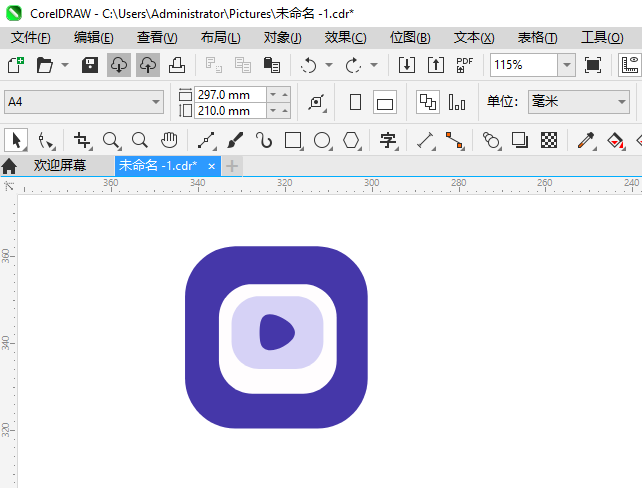Click the Cut icon
This screenshot has width=642, height=488.
[213, 65]
